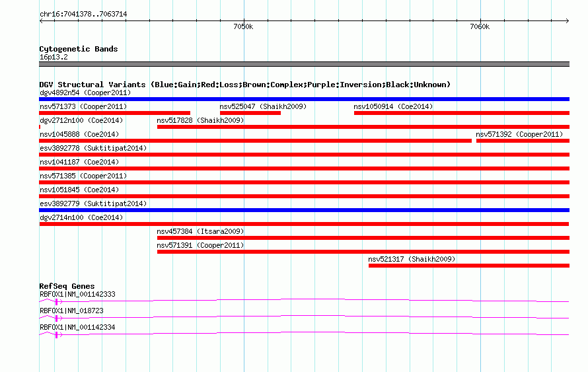Click the blue gain bar under dgv4892n54

304,99
